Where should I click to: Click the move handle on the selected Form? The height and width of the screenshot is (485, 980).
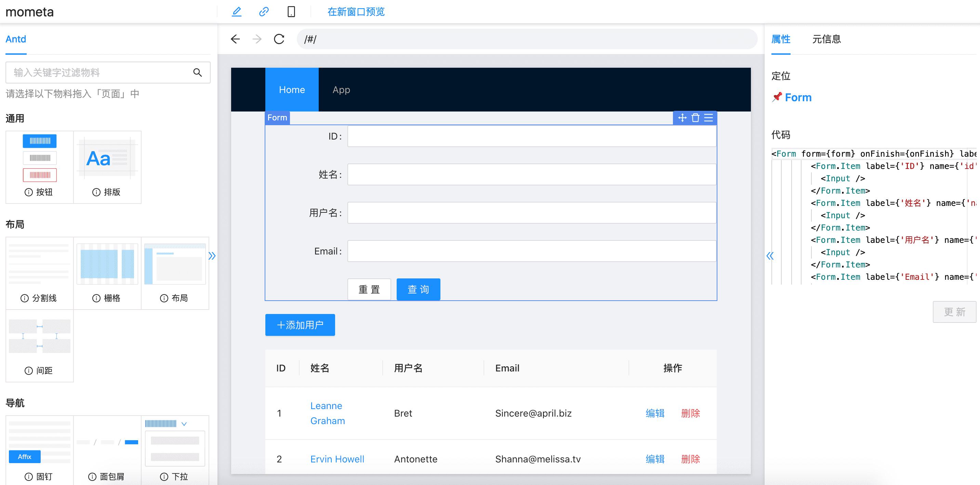tap(683, 118)
